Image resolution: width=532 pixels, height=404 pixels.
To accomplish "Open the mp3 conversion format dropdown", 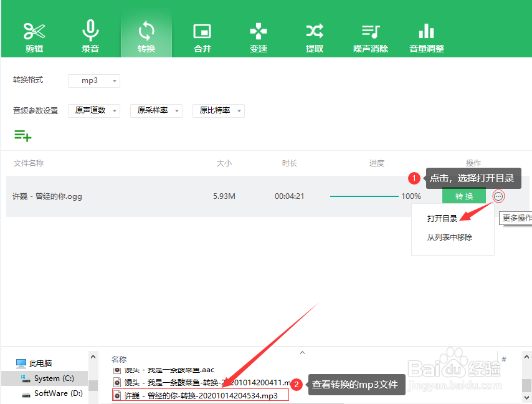I will [94, 80].
